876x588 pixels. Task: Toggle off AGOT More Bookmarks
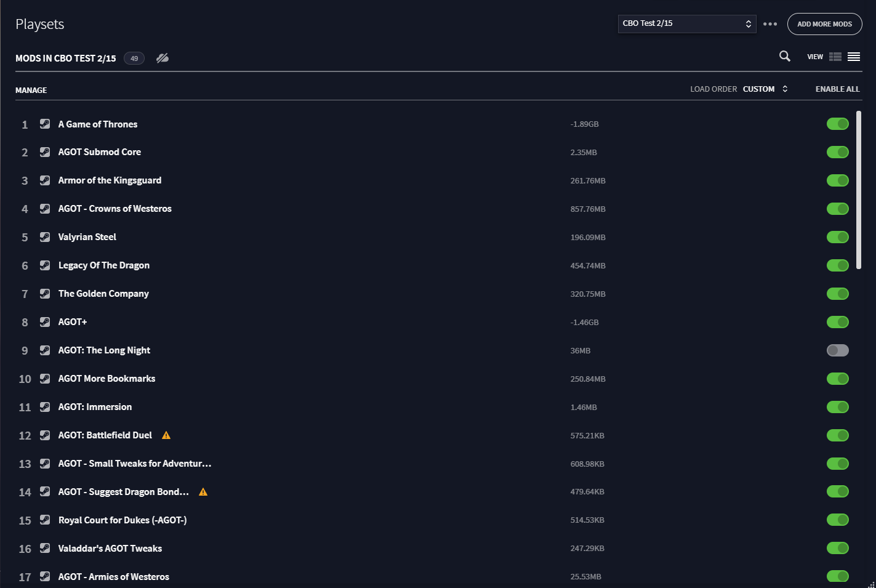pyautogui.click(x=838, y=379)
